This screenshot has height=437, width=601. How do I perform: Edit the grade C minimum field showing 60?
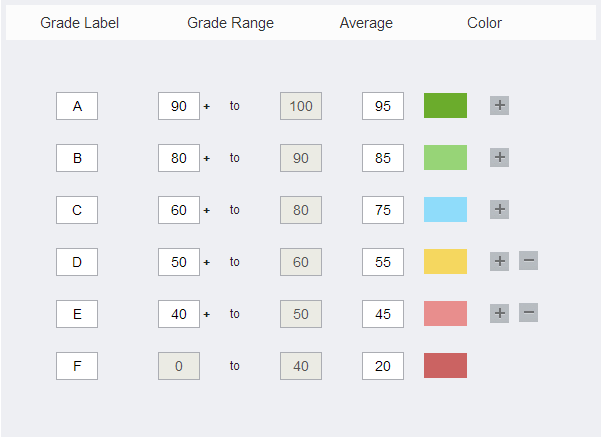[x=179, y=210]
